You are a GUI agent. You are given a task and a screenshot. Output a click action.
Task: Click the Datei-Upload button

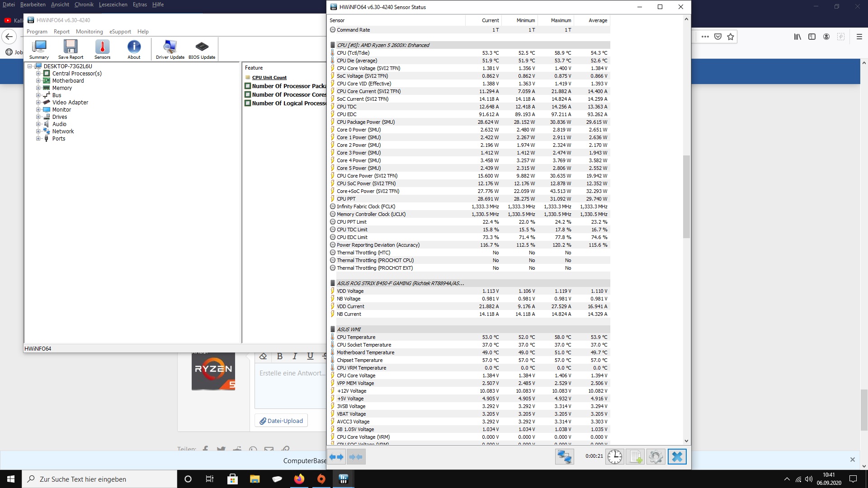pyautogui.click(x=281, y=421)
